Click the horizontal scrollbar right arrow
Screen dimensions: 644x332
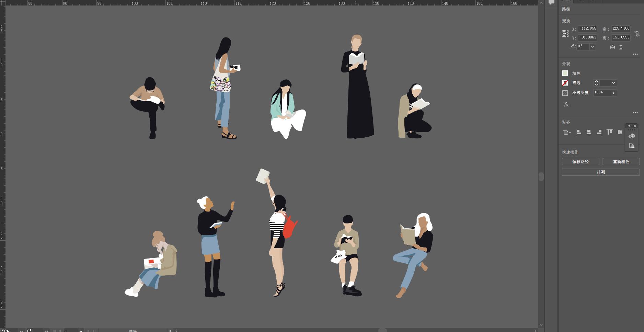pyautogui.click(x=535, y=330)
